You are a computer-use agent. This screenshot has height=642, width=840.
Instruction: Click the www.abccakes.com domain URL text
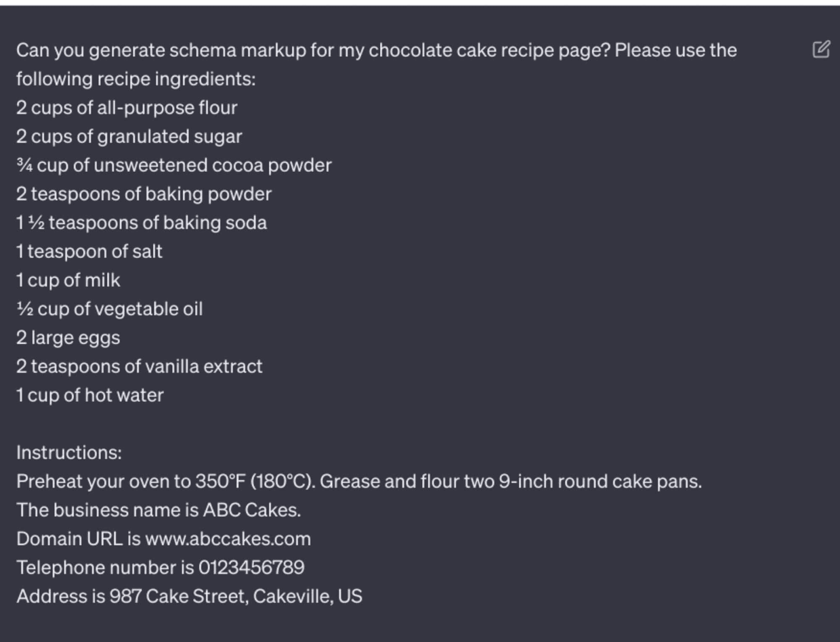coord(228,539)
